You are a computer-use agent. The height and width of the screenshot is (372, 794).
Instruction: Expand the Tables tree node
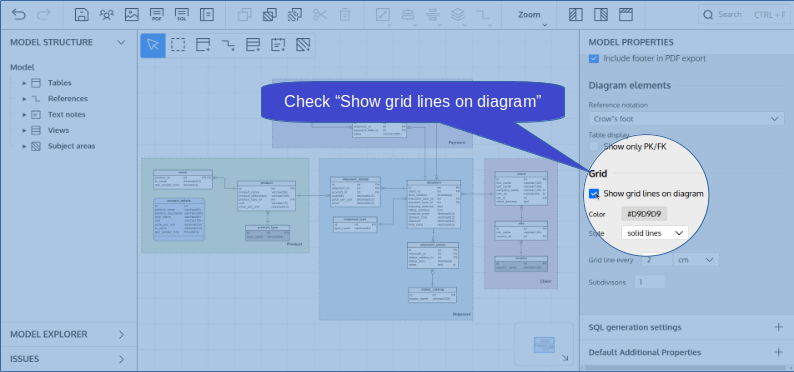point(24,83)
